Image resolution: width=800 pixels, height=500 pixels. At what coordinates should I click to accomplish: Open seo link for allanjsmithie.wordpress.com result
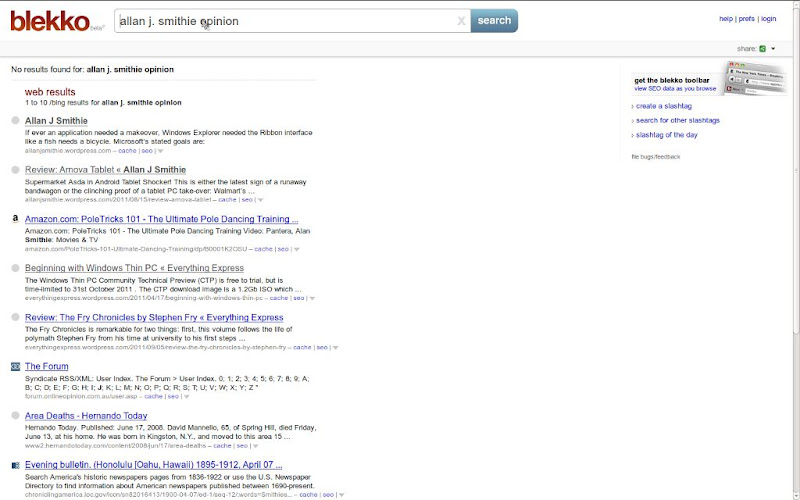147,151
